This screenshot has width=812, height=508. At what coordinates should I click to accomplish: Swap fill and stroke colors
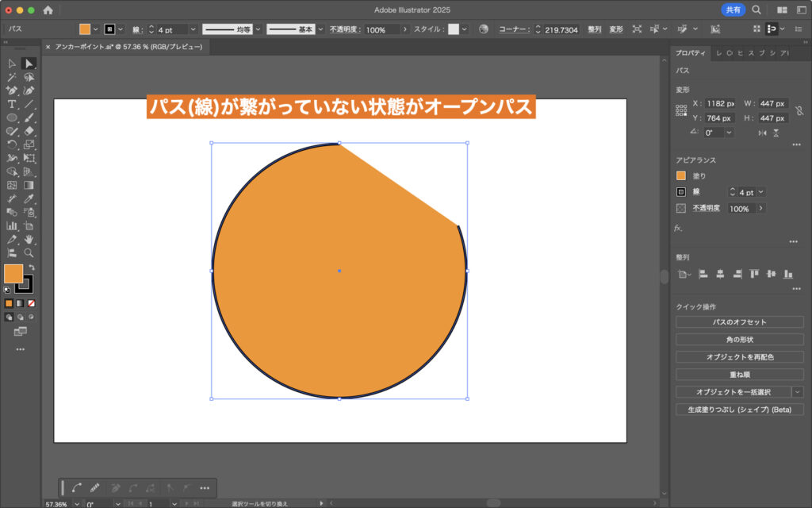pyautogui.click(x=31, y=267)
